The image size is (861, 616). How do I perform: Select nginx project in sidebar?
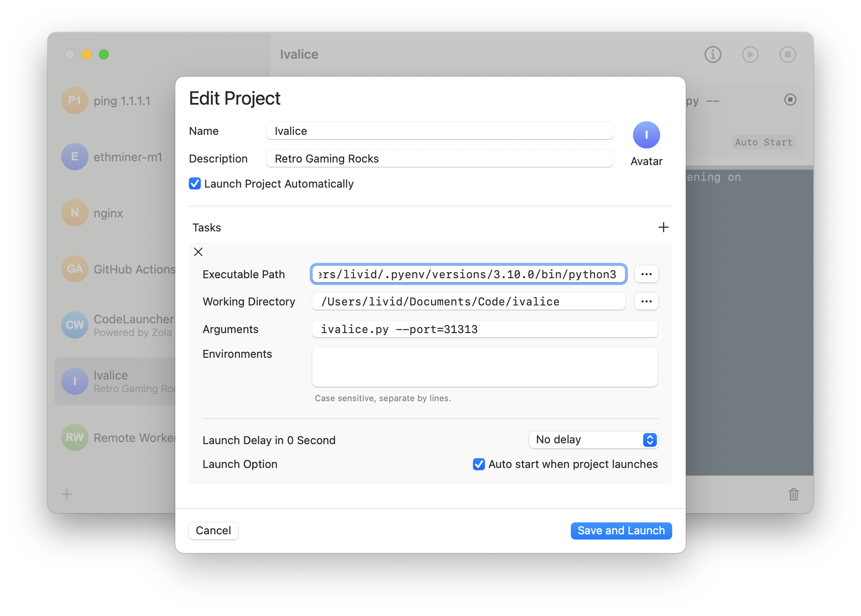point(108,213)
